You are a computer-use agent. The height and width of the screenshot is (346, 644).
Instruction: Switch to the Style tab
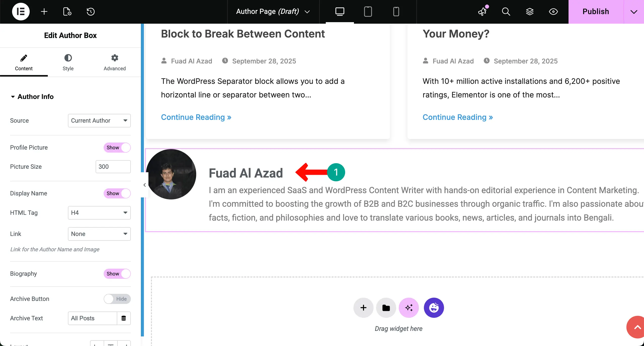[x=68, y=62]
